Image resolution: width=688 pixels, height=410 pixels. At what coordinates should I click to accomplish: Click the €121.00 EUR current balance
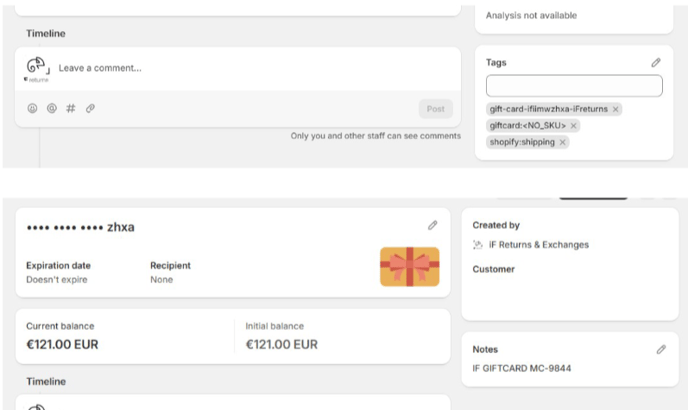tap(62, 345)
